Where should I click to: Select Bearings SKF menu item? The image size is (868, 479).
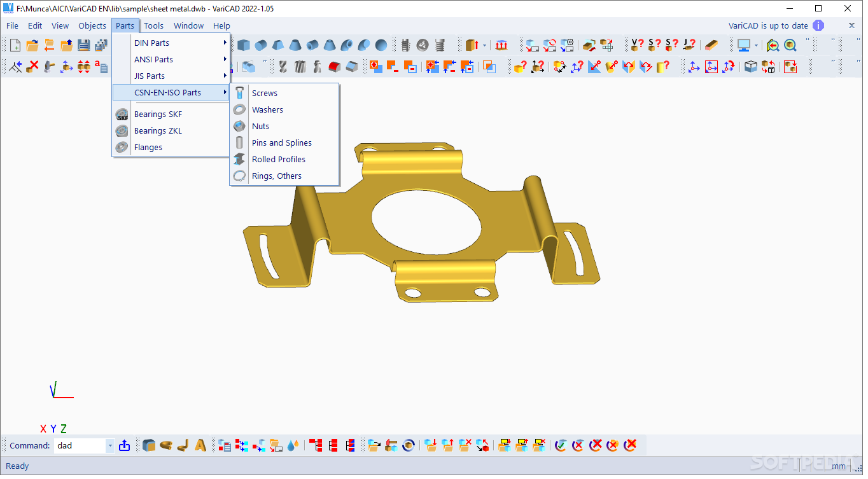171,114
